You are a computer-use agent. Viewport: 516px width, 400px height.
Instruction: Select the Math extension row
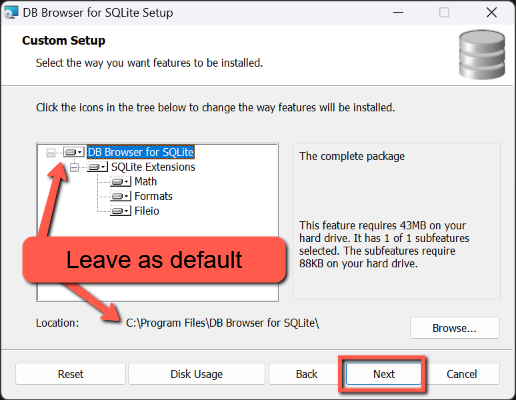[x=145, y=182]
